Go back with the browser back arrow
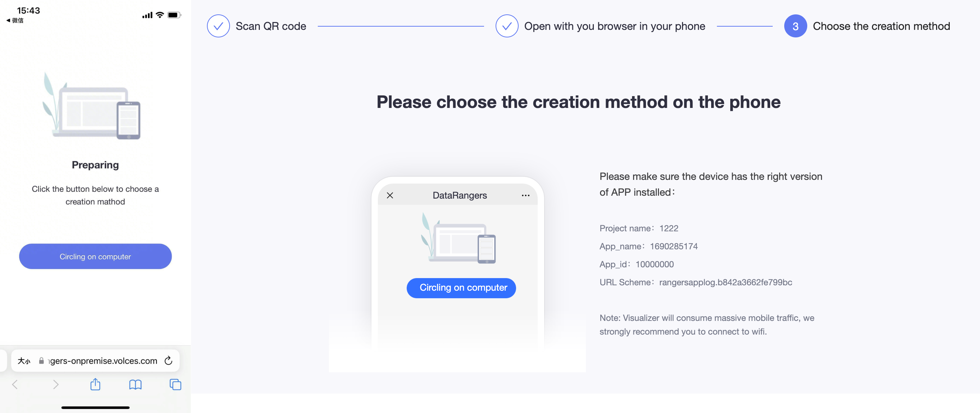Screen dimensions: 980x413 15,385
